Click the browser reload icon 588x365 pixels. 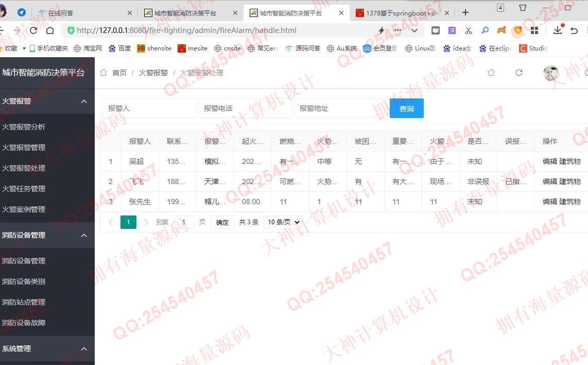pos(34,30)
